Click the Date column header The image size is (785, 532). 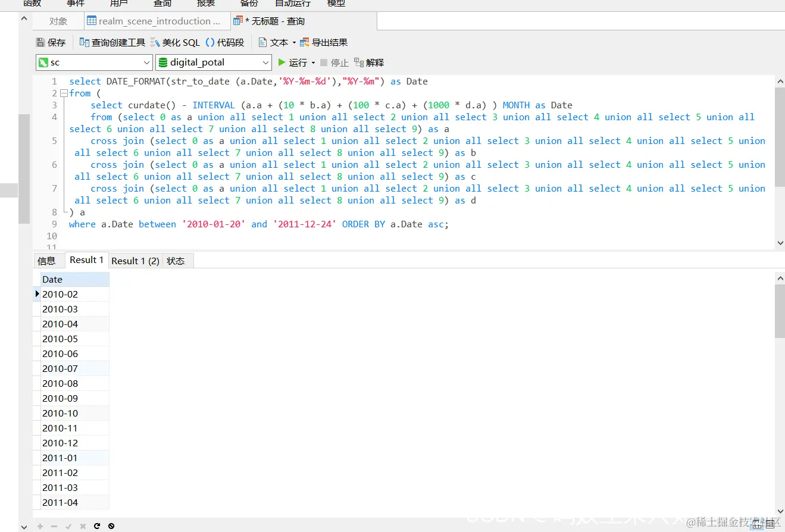(x=74, y=279)
